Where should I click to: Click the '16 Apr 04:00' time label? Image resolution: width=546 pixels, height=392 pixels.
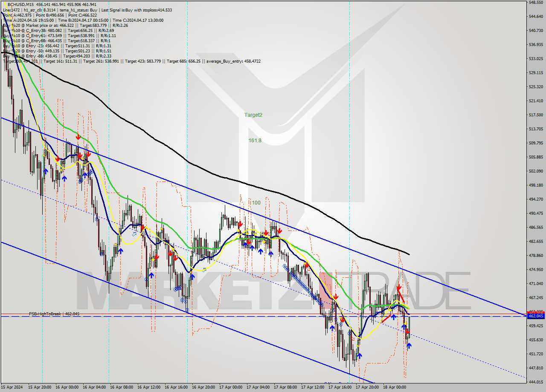pyautogui.click(x=94, y=387)
